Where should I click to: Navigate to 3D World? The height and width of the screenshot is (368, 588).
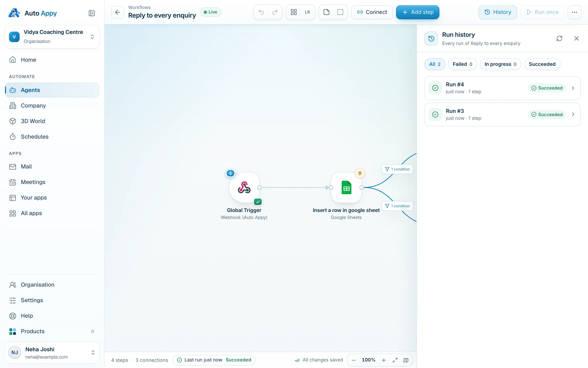point(52,121)
